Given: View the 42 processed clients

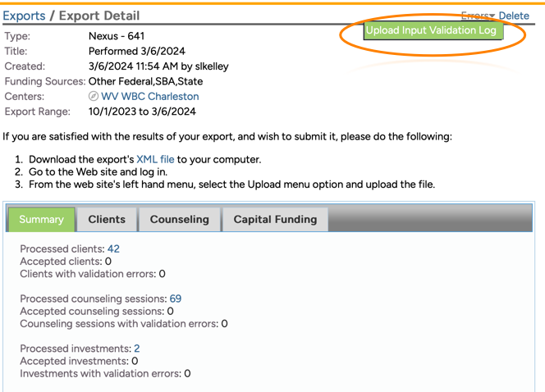Looking at the screenshot, I should tap(113, 249).
